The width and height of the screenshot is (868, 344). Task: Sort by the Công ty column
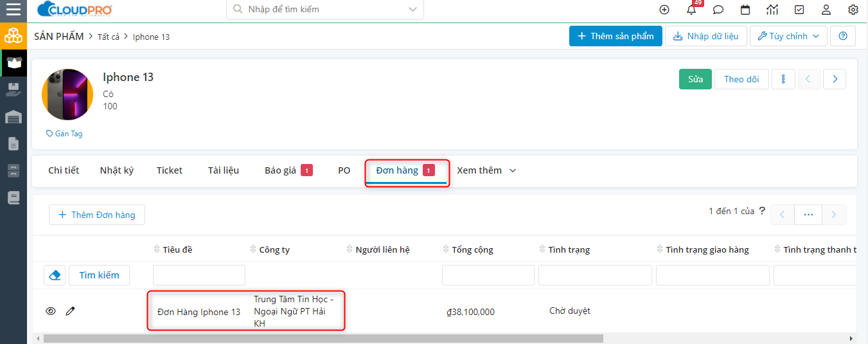(x=270, y=249)
